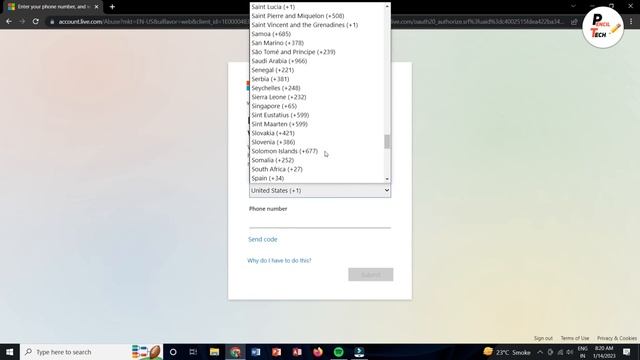Open PowerPoint from taskbar

tap(276, 352)
